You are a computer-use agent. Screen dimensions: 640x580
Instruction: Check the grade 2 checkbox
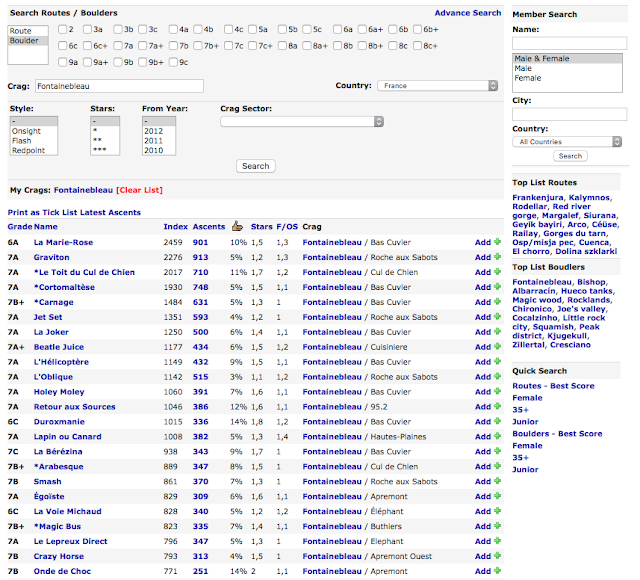62,29
